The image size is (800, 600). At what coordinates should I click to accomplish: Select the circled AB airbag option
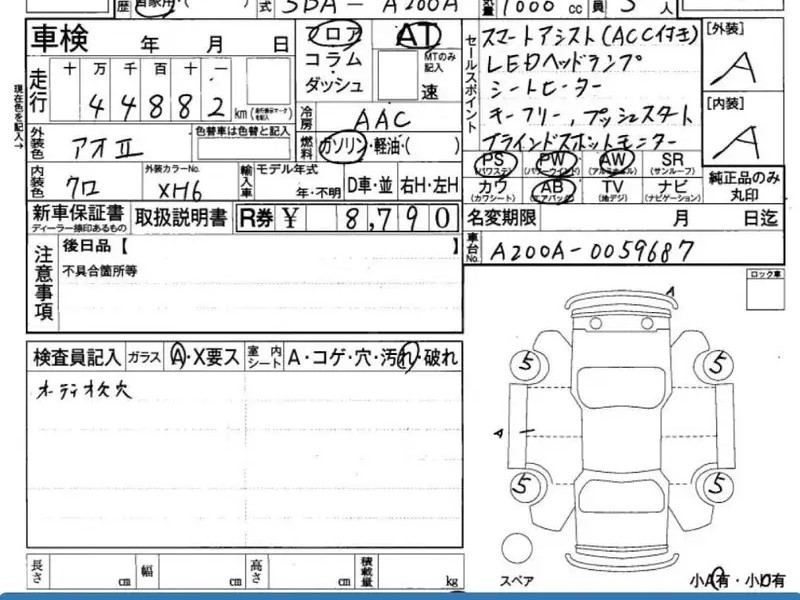coord(551,188)
